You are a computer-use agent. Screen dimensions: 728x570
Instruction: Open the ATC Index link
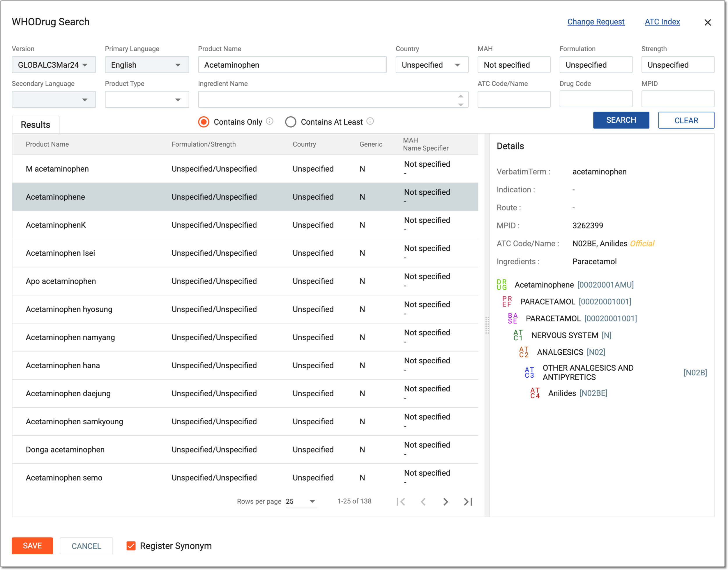[x=662, y=22]
